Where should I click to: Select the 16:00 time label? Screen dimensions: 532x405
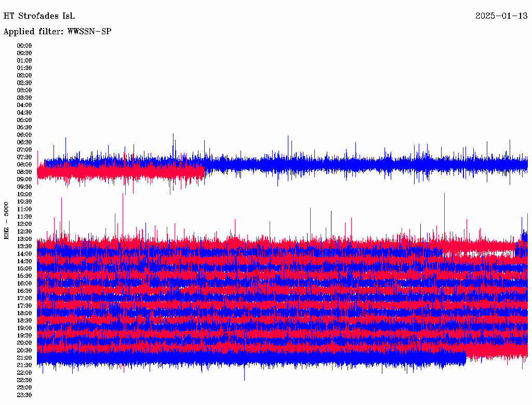click(24, 283)
